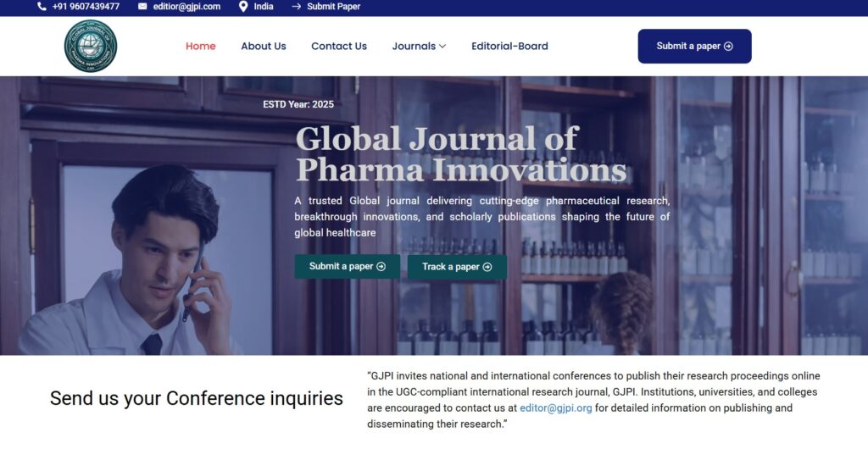Image resolution: width=868 pixels, height=449 pixels.
Task: Click the editor@gjpi.org email link
Action: (x=555, y=407)
